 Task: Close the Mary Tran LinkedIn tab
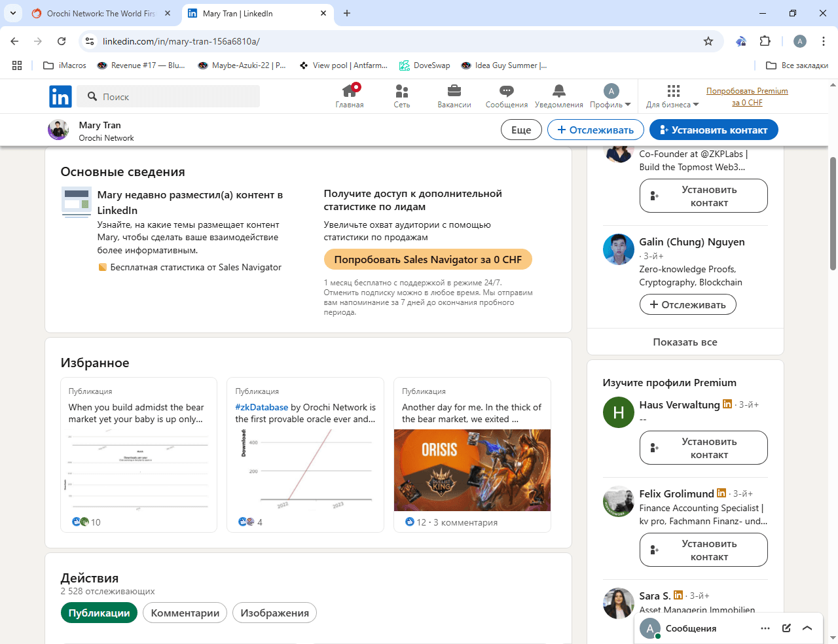(x=324, y=13)
